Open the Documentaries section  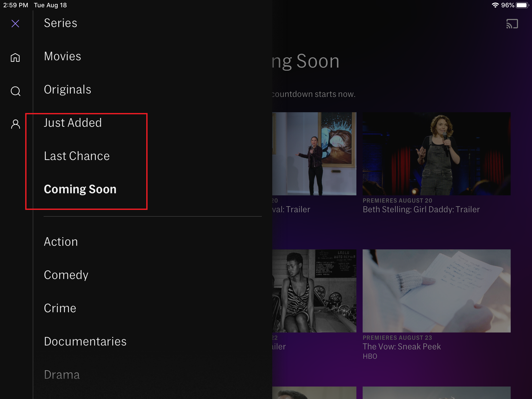coord(85,341)
